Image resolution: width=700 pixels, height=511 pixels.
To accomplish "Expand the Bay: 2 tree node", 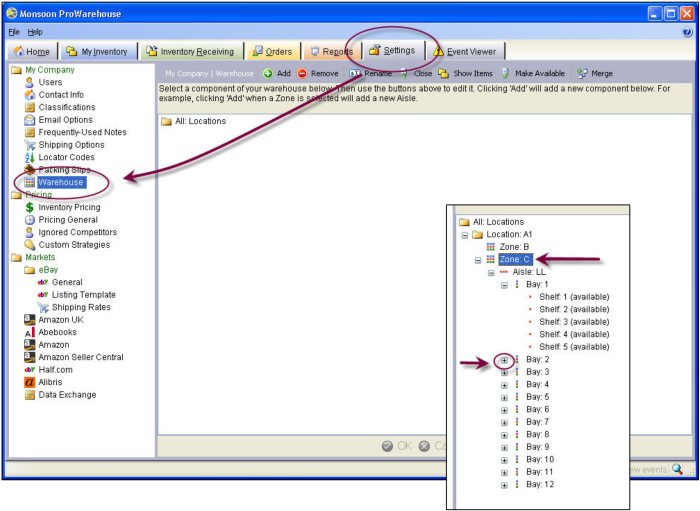I will point(505,360).
